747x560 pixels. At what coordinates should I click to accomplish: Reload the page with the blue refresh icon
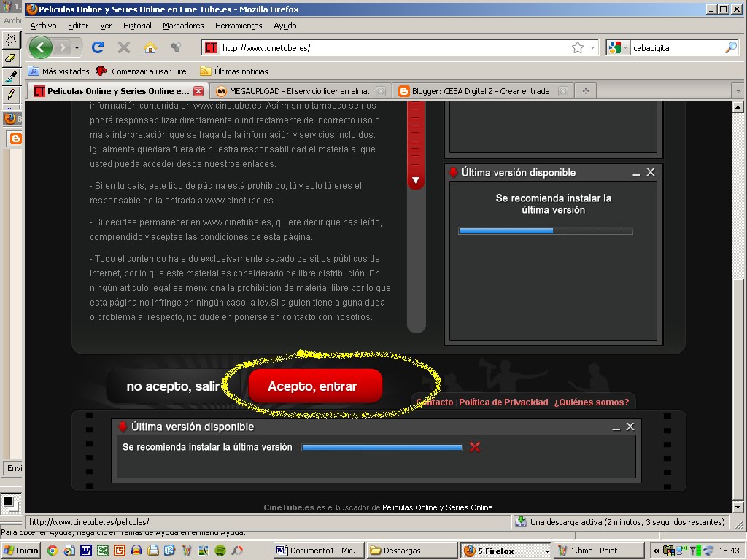point(98,47)
